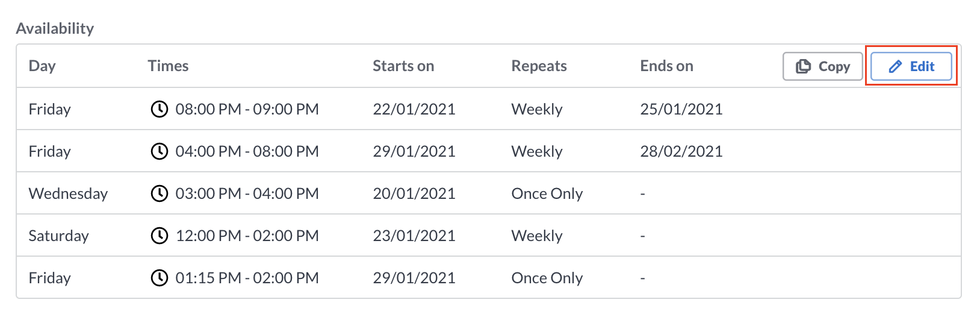This screenshot has height=317, width=980.
Task: Select the Times column header
Action: 168,66
